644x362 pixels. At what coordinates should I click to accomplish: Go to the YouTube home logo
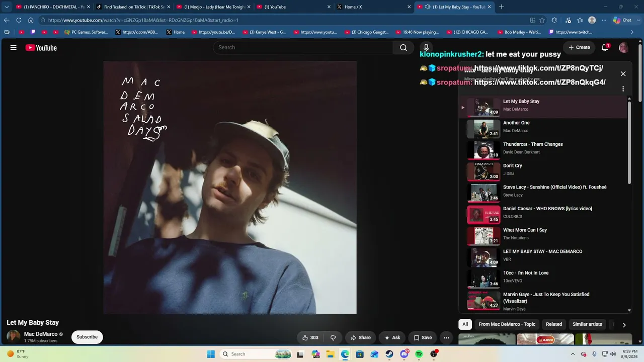41,48
